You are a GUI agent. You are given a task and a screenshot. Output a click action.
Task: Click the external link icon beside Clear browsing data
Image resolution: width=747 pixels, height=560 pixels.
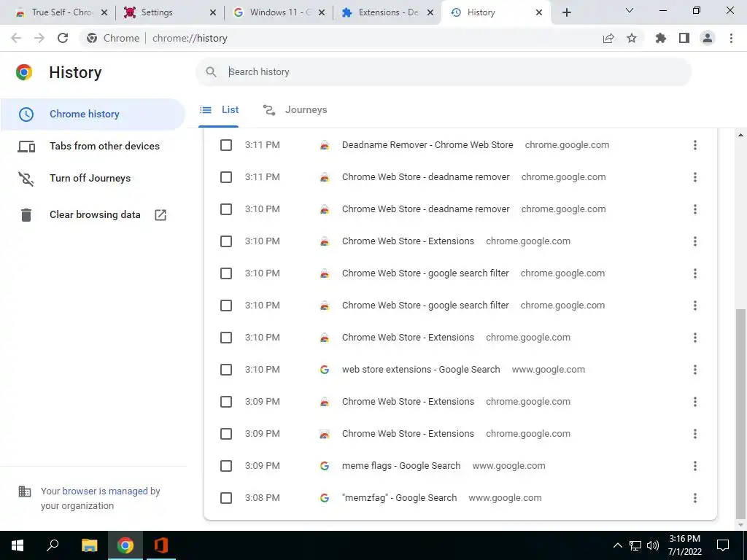point(160,215)
